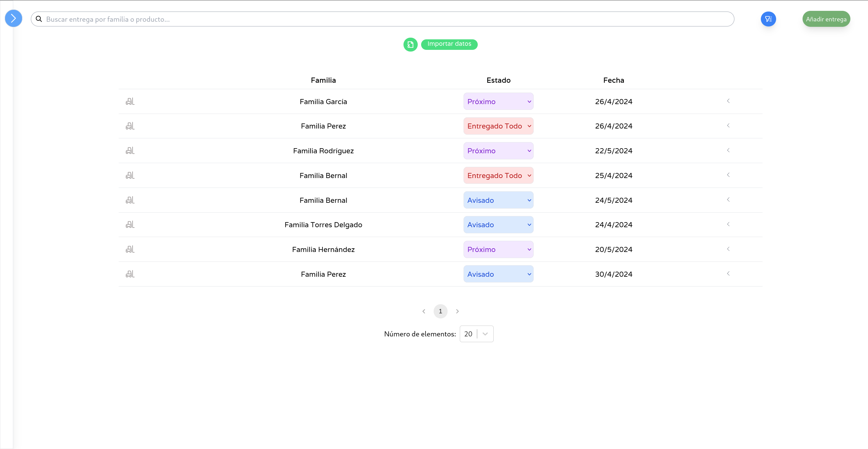This screenshot has width=868, height=449.
Task: Click the filter icon button
Action: 768,19
